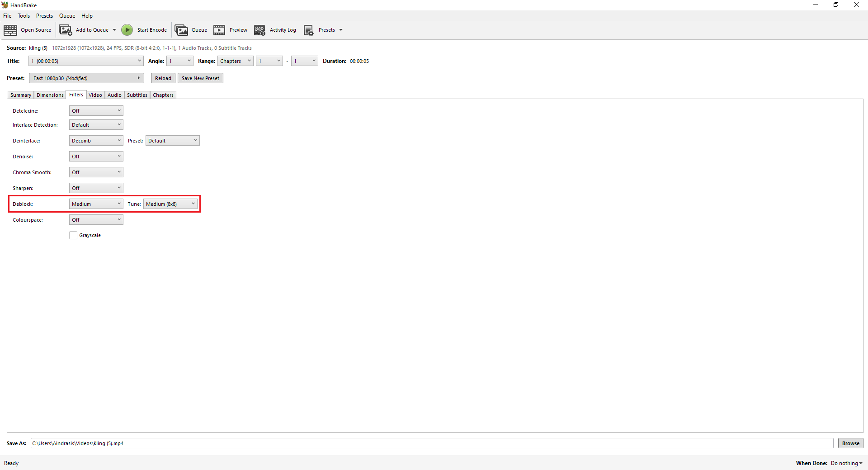Open the When Done 'Do nothing' dropdown
This screenshot has width=868, height=470.
click(x=847, y=463)
